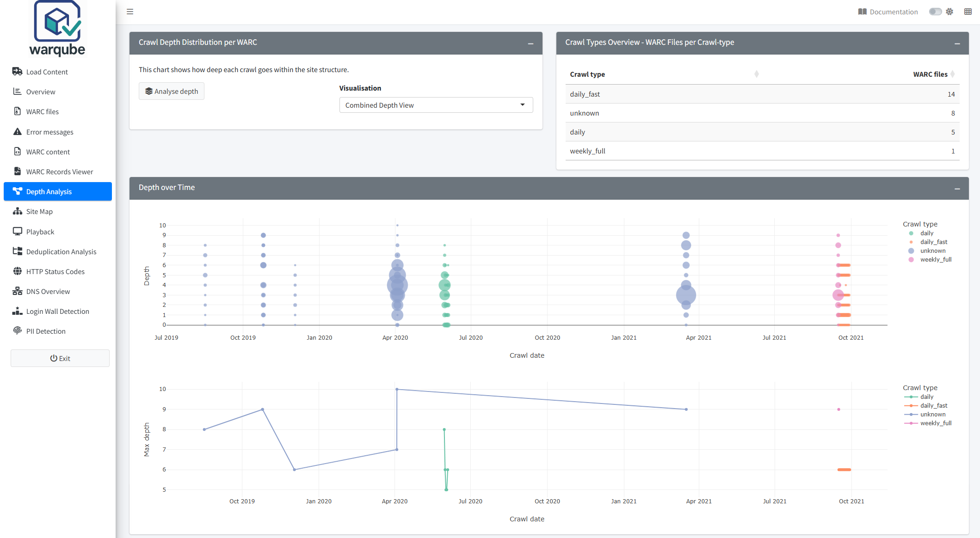
Task: Click the Exit button
Action: tap(60, 358)
